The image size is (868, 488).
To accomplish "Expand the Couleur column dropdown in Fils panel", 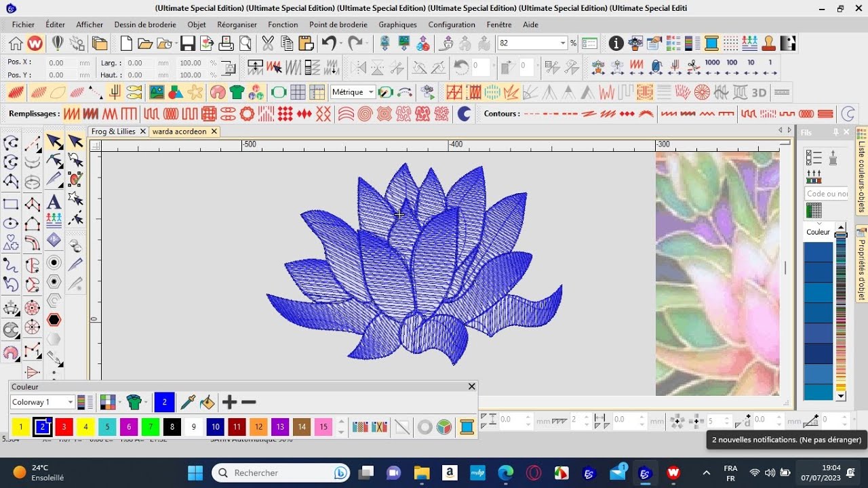I will [818, 224].
